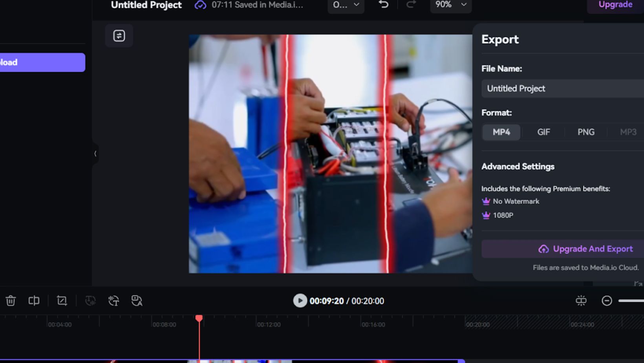Choose GIF as export format
The width and height of the screenshot is (644, 363).
tap(543, 132)
